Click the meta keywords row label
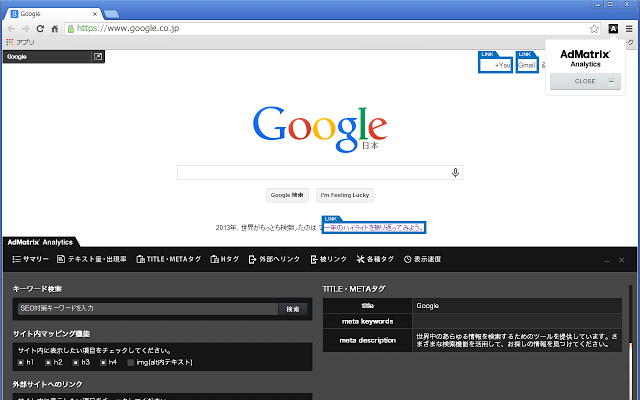This screenshot has width=640, height=400. 367,321
